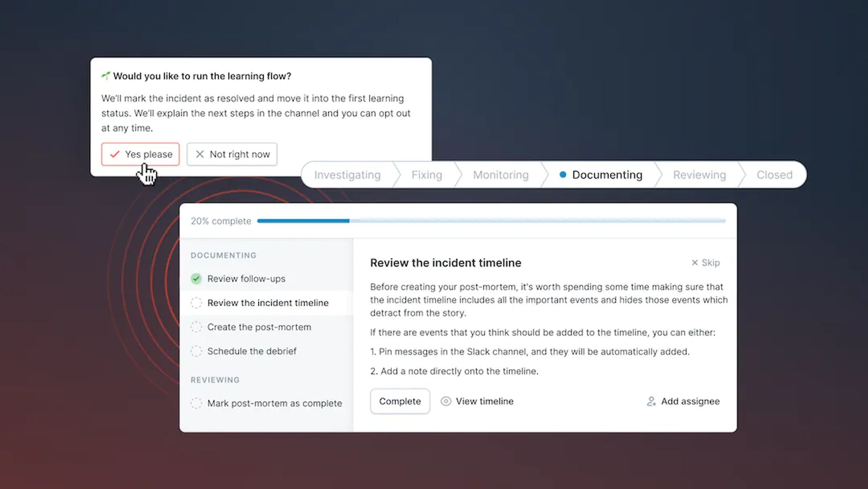Open the View timeline link
Screen dimensions: 868x489
(x=484, y=401)
